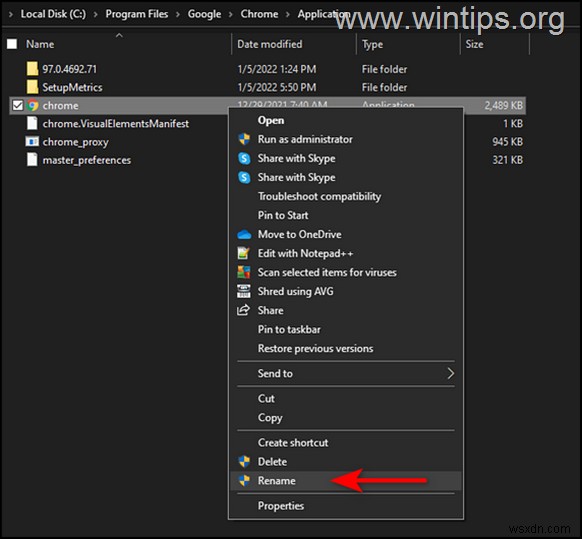This screenshot has width=582, height=539.
Task: Go to Program Files in breadcrumb
Action: pyautogui.click(x=137, y=14)
